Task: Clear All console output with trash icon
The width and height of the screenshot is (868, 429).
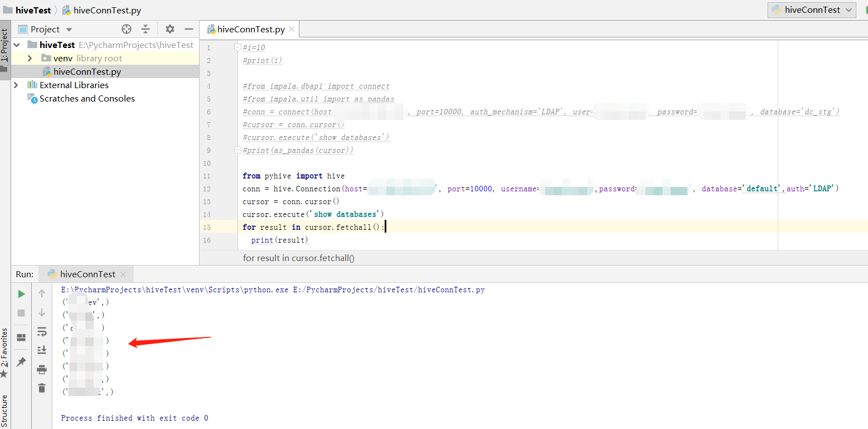Action: click(41, 387)
